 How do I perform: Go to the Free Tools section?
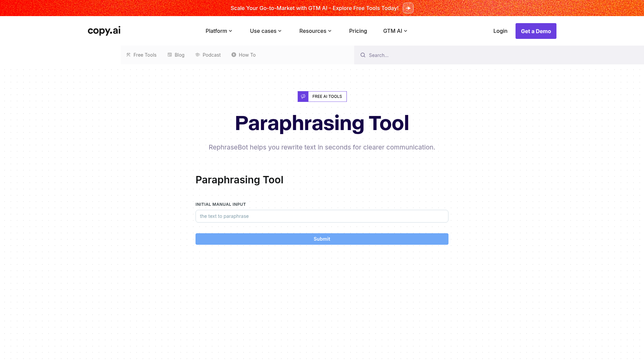click(x=141, y=55)
